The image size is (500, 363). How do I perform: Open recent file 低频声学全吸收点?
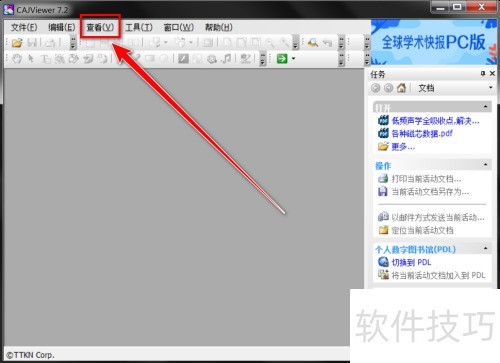pos(435,121)
